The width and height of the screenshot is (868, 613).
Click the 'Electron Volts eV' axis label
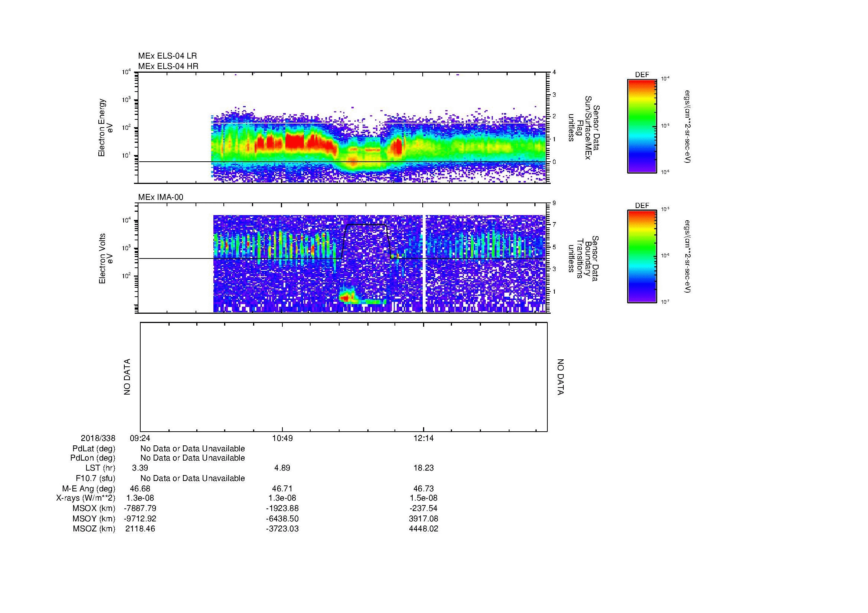point(106,259)
